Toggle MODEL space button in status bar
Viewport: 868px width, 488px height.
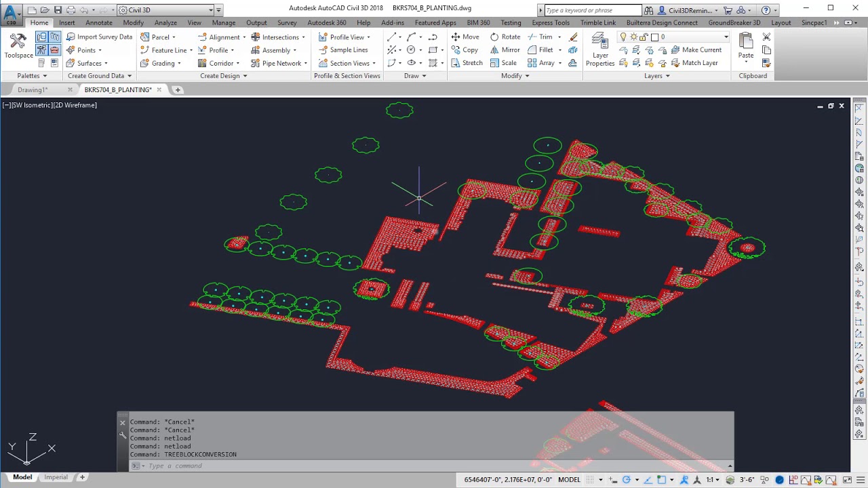pos(569,479)
